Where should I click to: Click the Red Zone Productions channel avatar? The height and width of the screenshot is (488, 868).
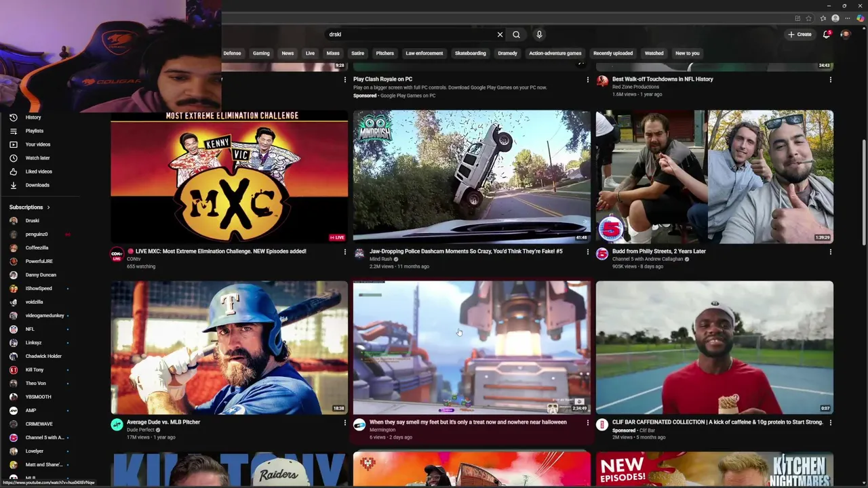(602, 81)
